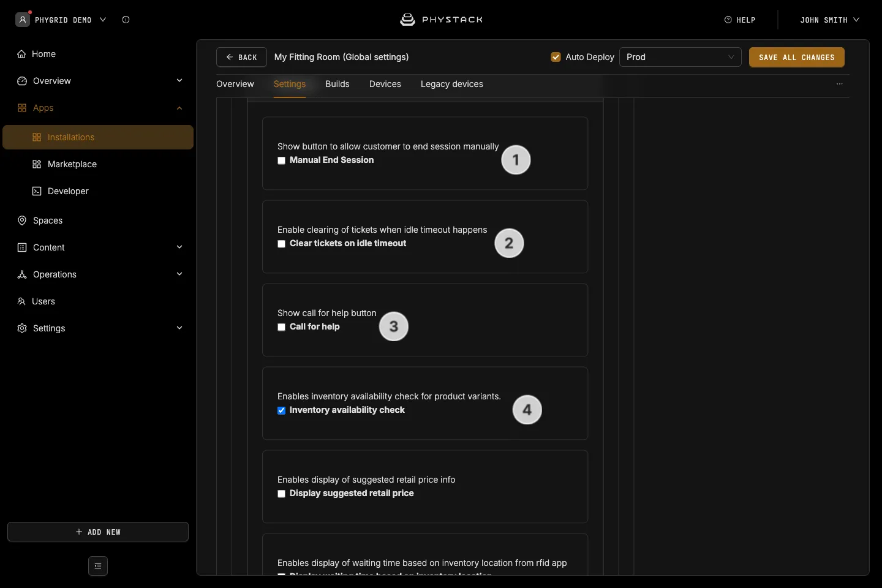Collapse sidebar using bottom menu icon

[98, 566]
